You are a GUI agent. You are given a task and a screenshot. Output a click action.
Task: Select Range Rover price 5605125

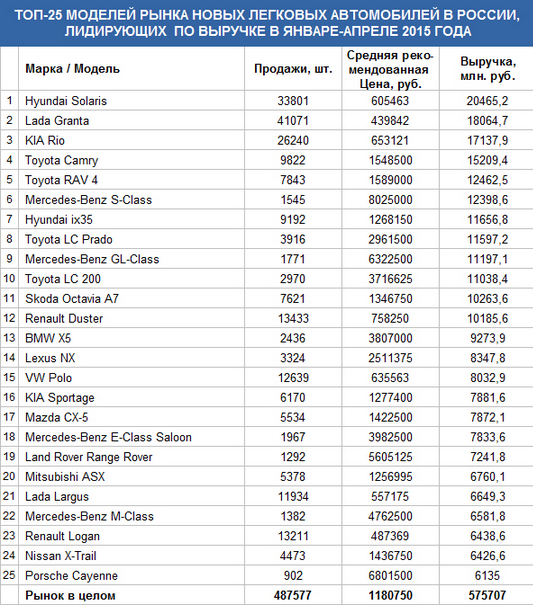390,457
